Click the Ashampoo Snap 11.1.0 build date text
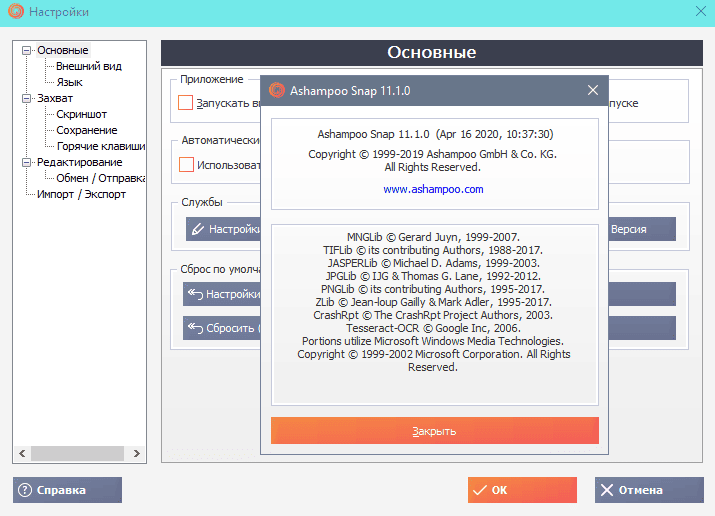Viewport: 715px width, 516px height. 435,134
